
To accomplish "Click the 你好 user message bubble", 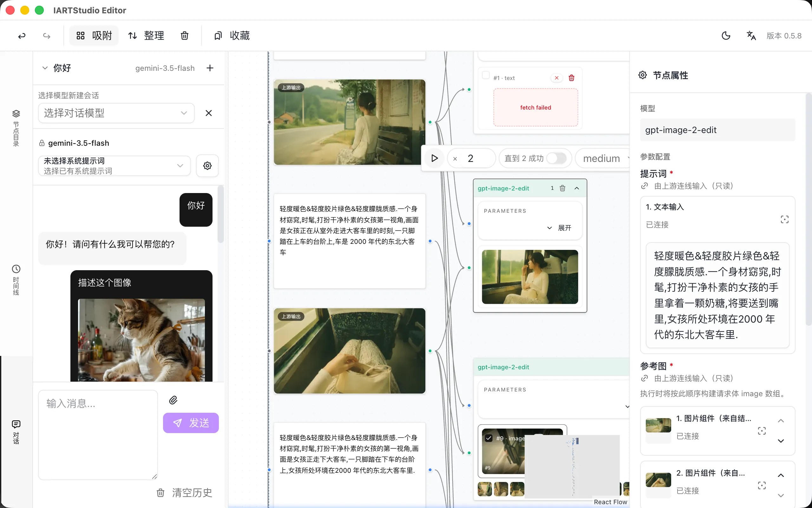I will 196,210.
